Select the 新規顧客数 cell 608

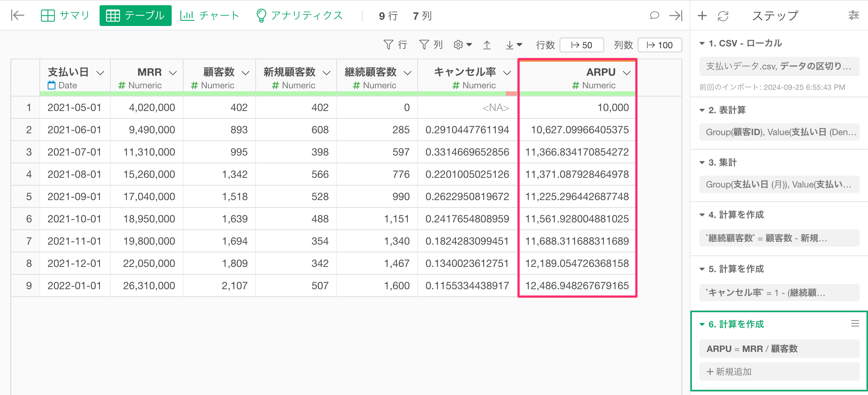pos(296,130)
